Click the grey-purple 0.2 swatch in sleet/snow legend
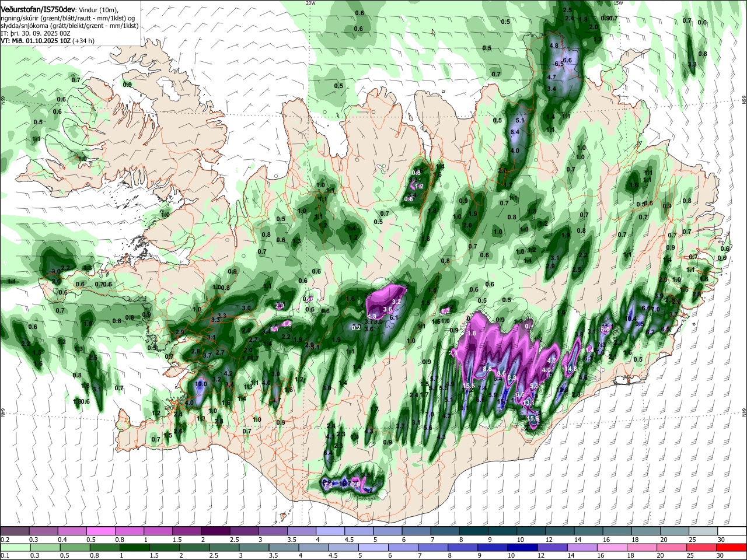 tap(15, 531)
